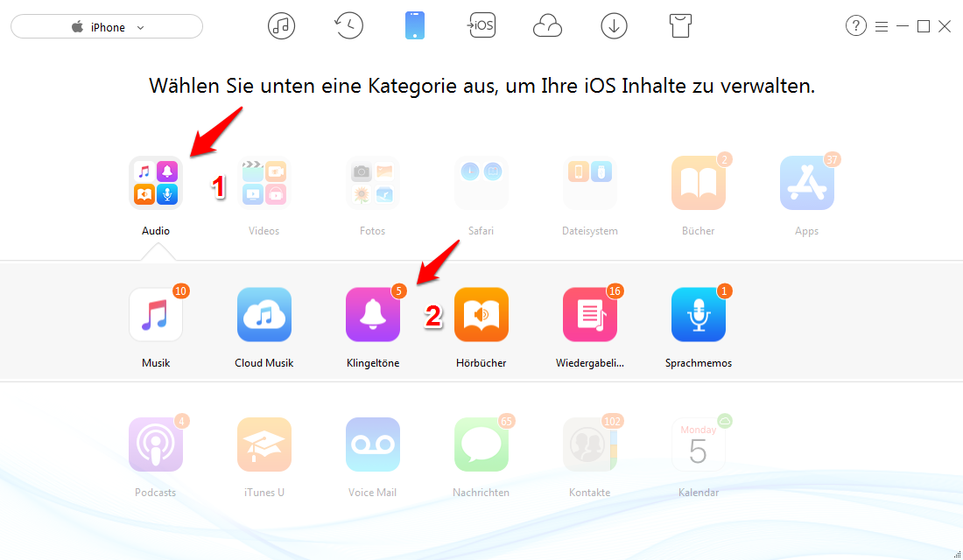Open Wiedergabelisten playlists
The height and width of the screenshot is (560, 963).
point(589,314)
